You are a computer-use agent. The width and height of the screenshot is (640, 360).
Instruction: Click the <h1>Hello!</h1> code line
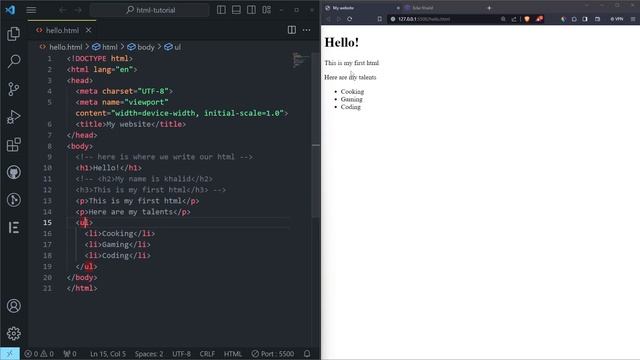click(x=109, y=168)
